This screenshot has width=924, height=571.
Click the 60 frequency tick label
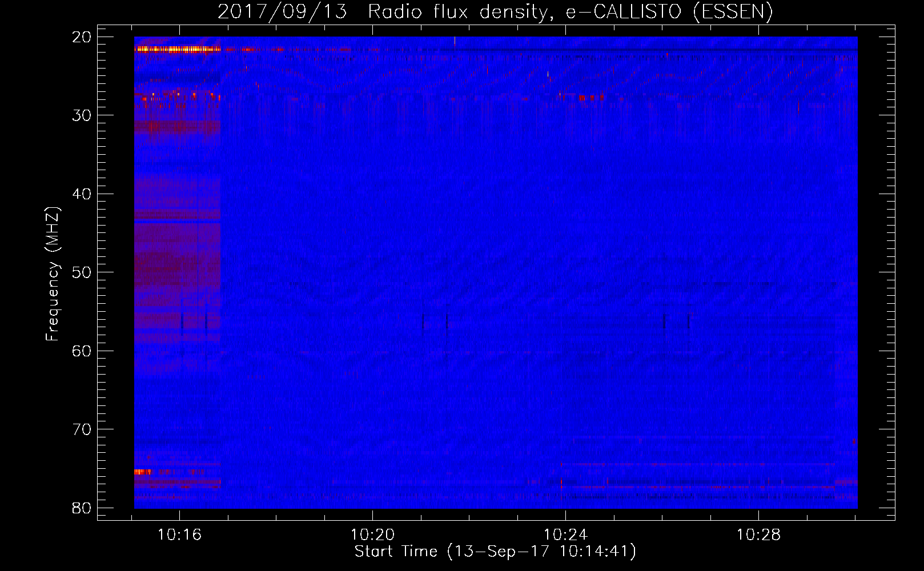(82, 351)
